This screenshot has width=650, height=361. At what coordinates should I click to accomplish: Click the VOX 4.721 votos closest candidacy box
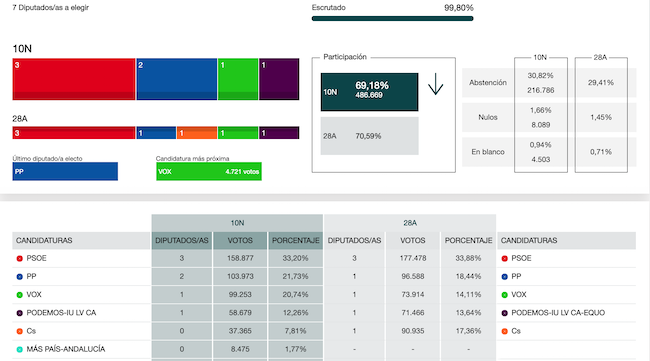point(209,172)
